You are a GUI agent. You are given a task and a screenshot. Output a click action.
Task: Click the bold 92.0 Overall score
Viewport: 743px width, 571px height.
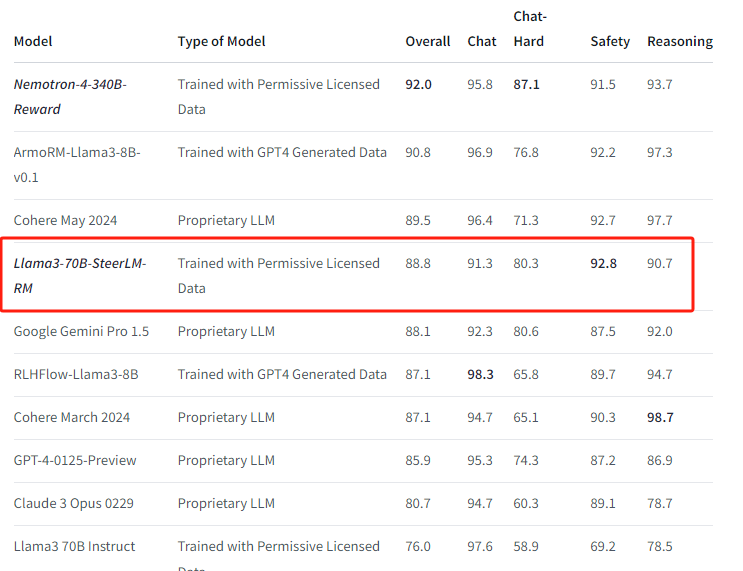418,85
